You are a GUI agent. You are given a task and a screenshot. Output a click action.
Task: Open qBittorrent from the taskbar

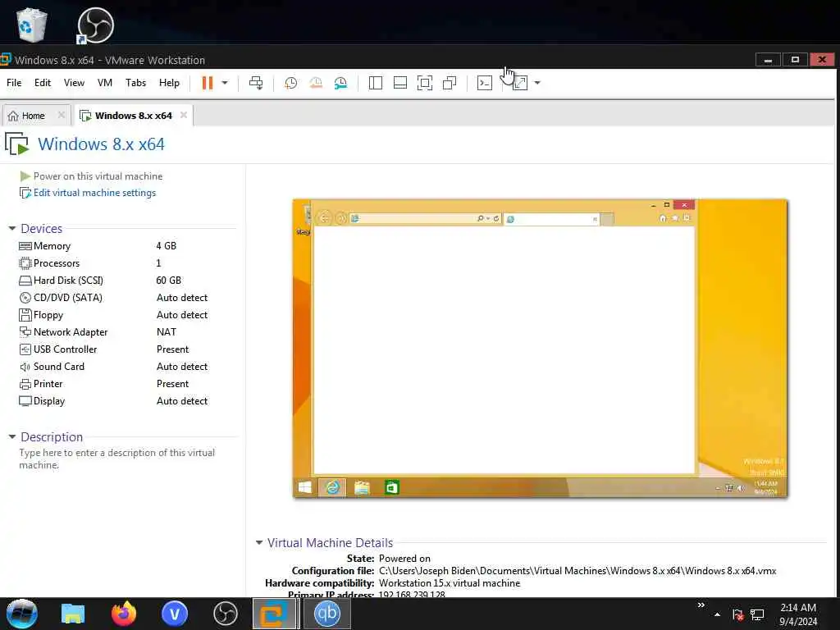pyautogui.click(x=327, y=614)
